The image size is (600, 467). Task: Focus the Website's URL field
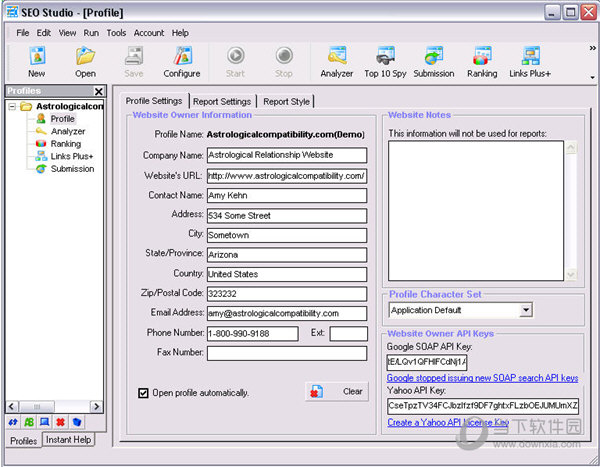point(287,176)
